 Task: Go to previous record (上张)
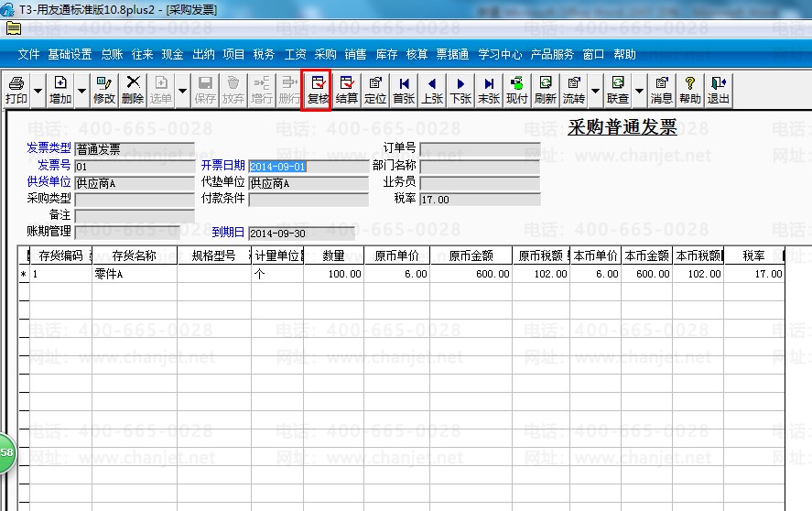click(x=432, y=90)
